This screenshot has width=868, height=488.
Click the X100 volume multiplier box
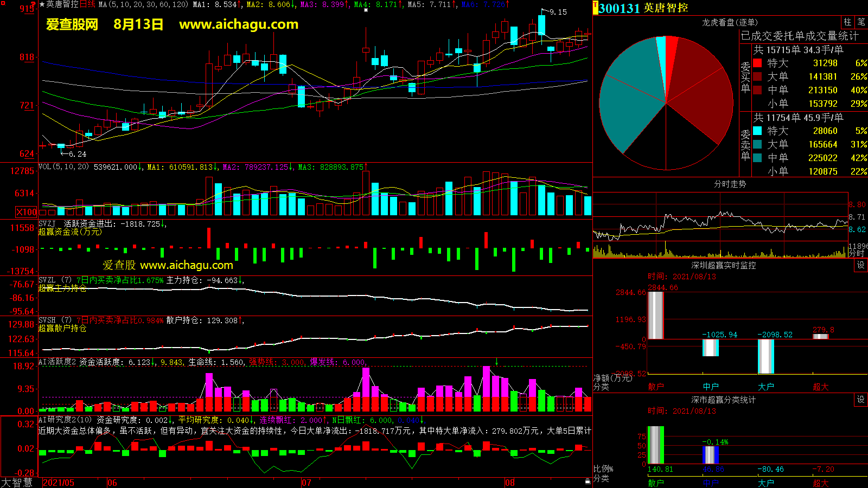tap(27, 212)
